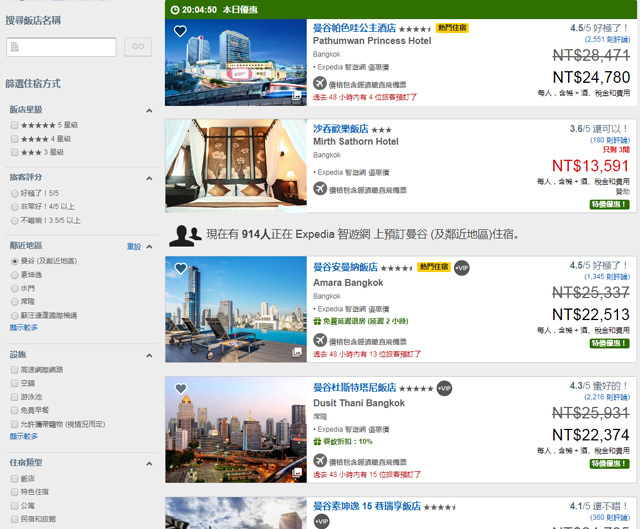Show more areas via 顯示較多 under 鄰近地區
Screen dimensions: 640x529
pyautogui.click(x=24, y=327)
